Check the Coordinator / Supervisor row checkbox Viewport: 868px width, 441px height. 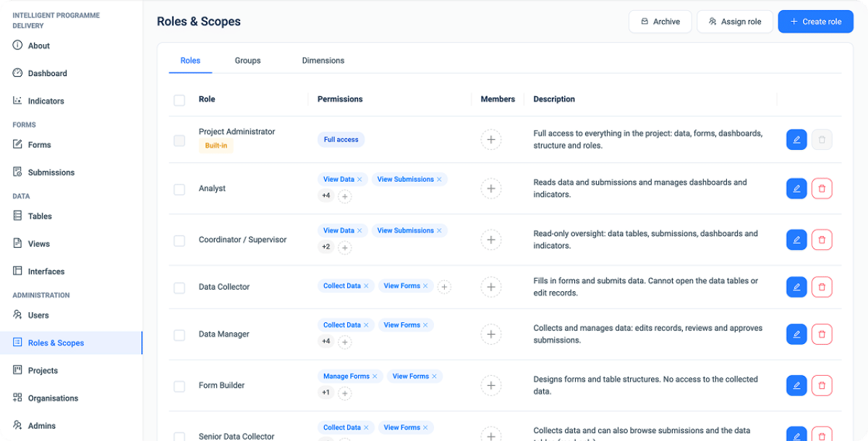point(179,240)
